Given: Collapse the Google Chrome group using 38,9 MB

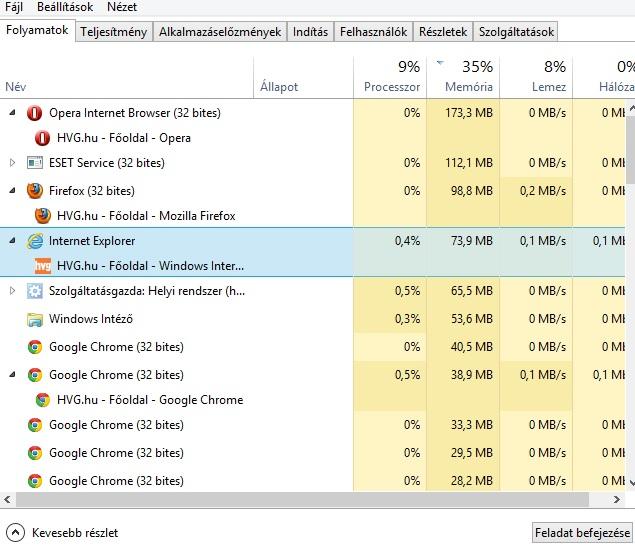Looking at the screenshot, I should (x=13, y=375).
